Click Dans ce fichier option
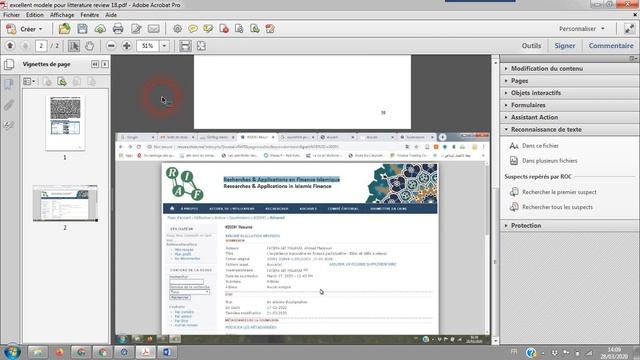Image resolution: width=640 pixels, height=360 pixels. pos(534,146)
